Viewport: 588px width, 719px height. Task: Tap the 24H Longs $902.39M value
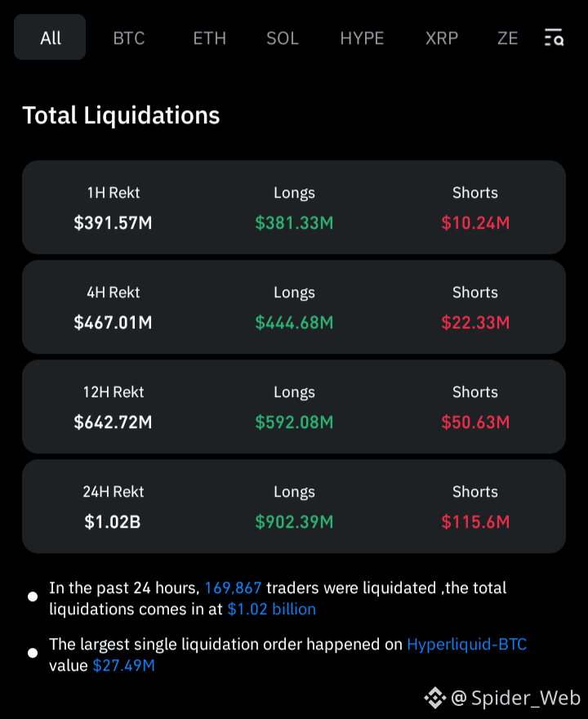[294, 522]
